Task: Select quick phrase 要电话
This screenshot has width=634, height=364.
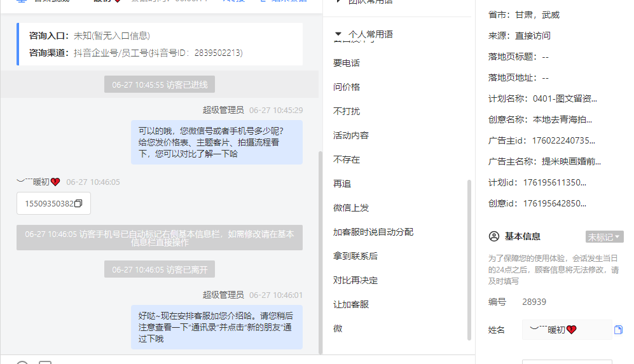Action: pyautogui.click(x=346, y=63)
